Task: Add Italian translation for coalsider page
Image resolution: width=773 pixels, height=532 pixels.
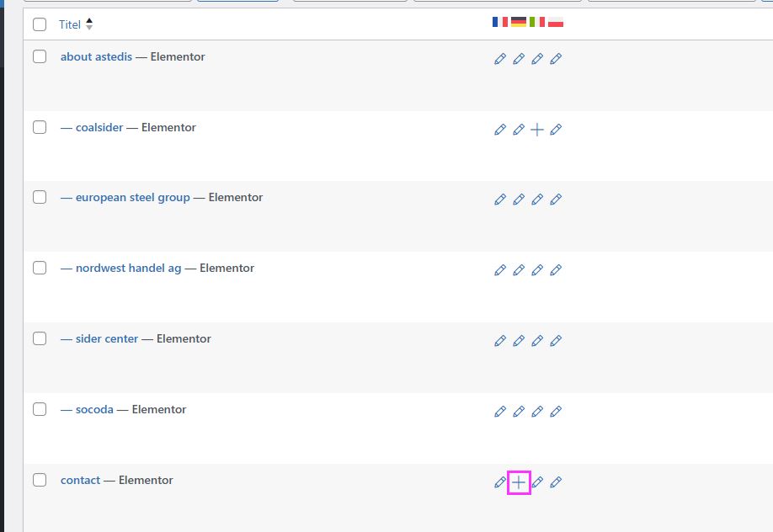Action: coord(537,130)
